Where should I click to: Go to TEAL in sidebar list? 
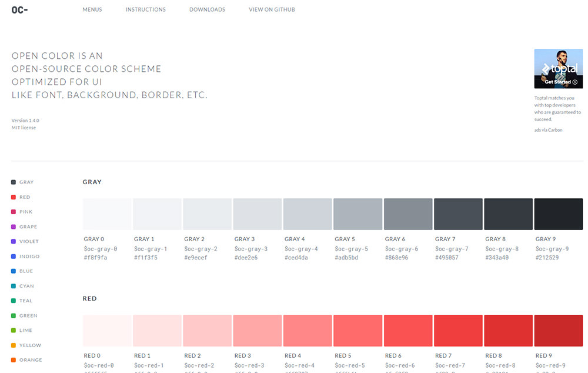[x=26, y=301]
